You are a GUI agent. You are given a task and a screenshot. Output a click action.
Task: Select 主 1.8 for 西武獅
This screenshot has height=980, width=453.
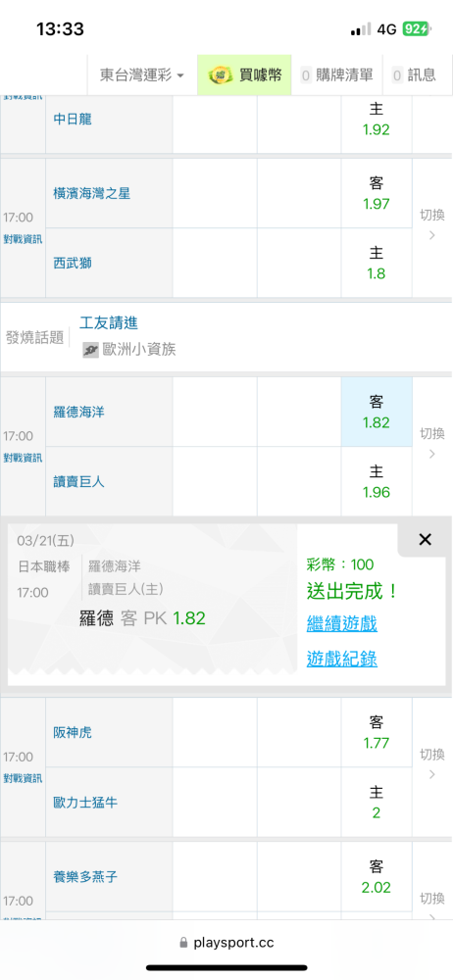point(377,263)
